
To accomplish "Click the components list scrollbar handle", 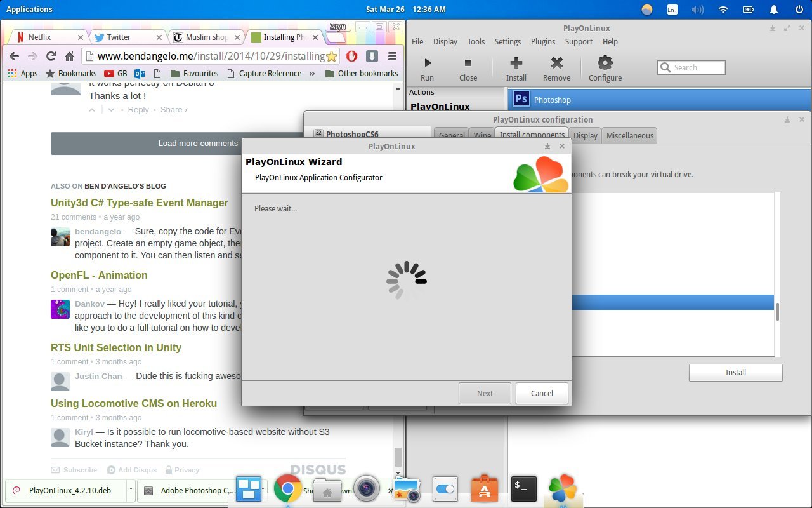I will point(778,311).
